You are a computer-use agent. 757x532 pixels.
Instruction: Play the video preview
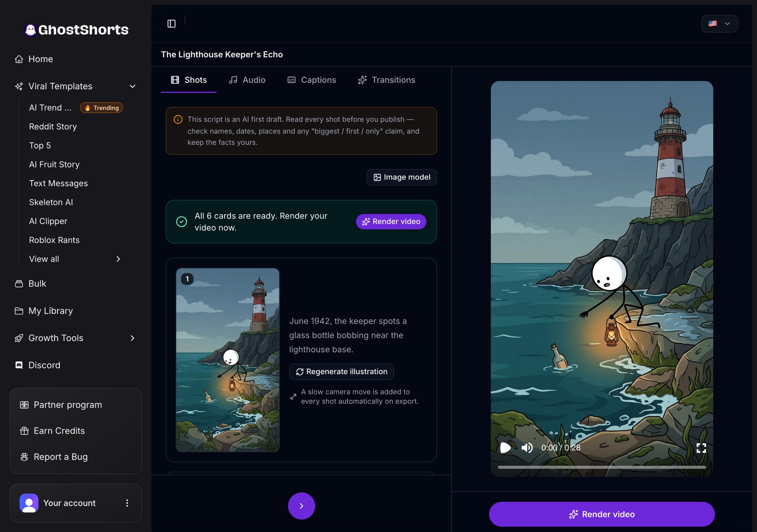(x=505, y=448)
